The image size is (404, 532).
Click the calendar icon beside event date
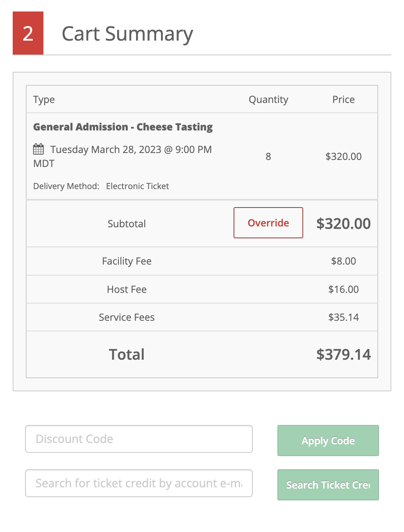point(39,149)
